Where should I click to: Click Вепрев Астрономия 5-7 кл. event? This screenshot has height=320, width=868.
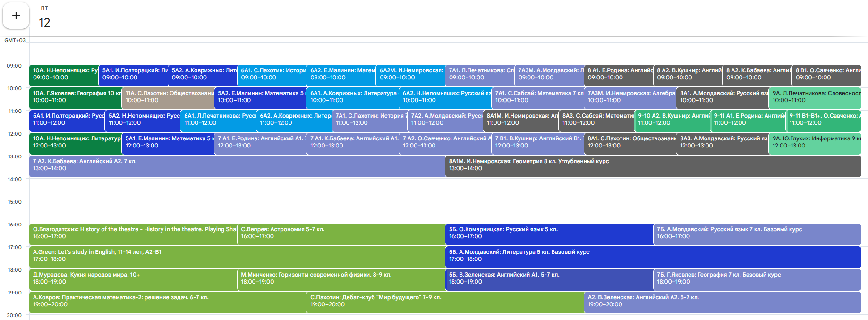pyautogui.click(x=341, y=233)
